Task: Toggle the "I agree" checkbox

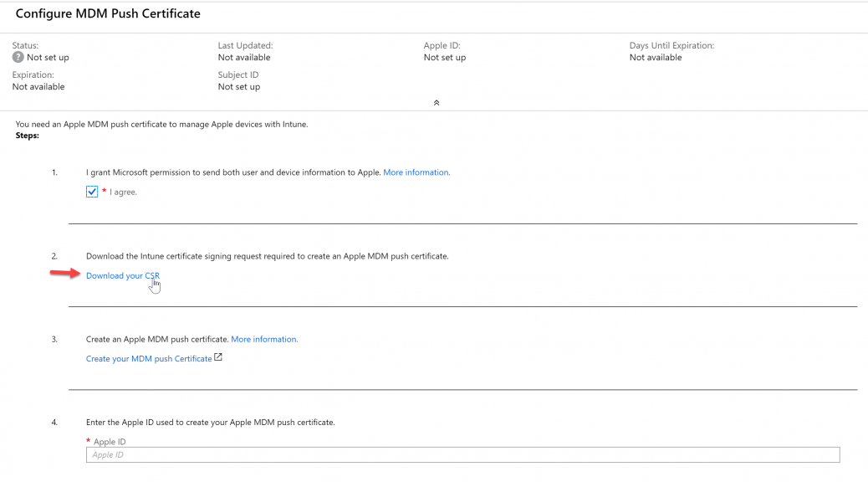Action: tap(92, 192)
